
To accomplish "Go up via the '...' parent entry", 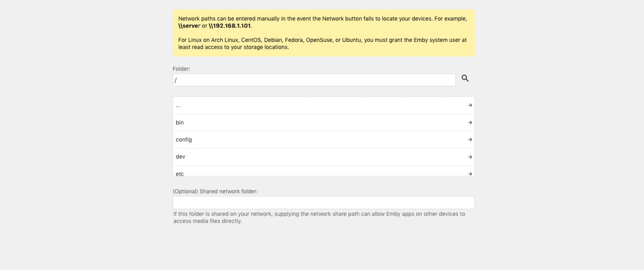I will point(324,105).
